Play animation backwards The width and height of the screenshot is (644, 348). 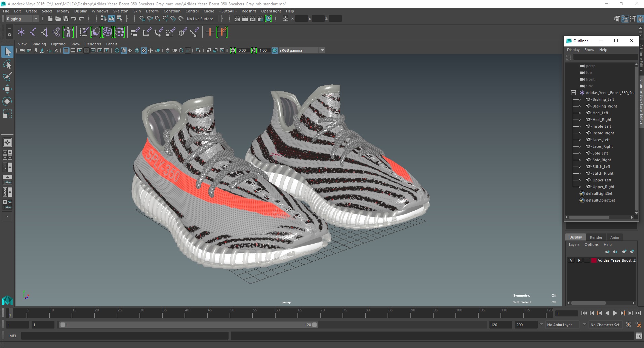coord(607,313)
